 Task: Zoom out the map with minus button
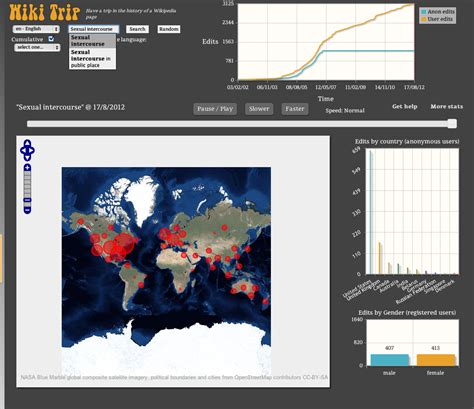coord(27,210)
